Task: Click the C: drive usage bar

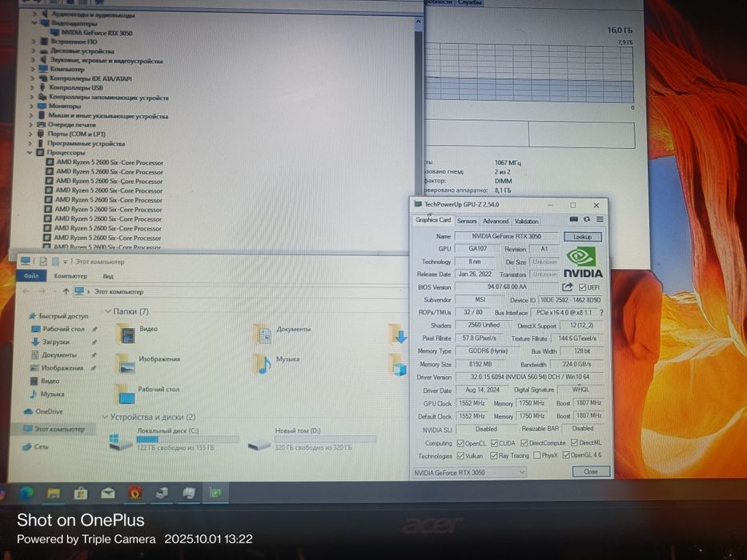Action: tap(187, 439)
